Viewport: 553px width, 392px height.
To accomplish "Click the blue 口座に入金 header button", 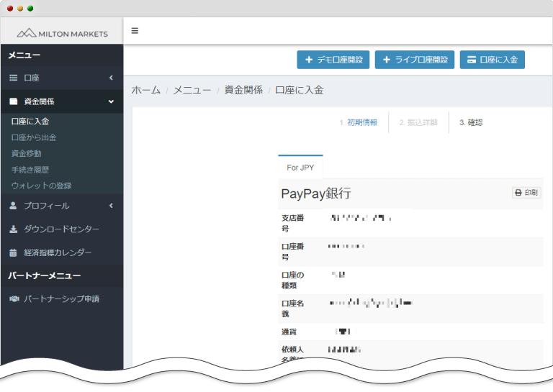I will point(492,60).
